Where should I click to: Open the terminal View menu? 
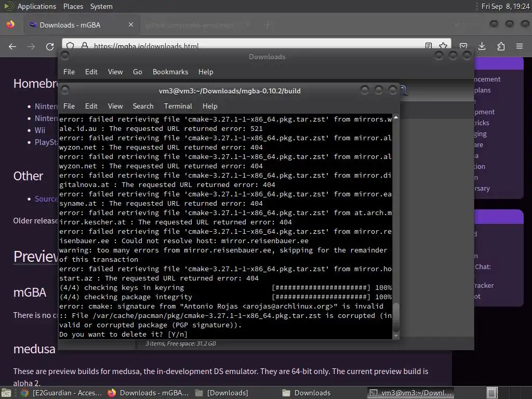tap(115, 106)
